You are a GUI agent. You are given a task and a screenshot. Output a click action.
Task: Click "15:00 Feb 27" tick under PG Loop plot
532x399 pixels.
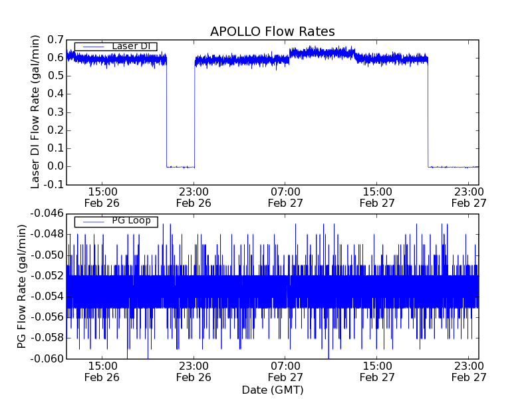377,372
